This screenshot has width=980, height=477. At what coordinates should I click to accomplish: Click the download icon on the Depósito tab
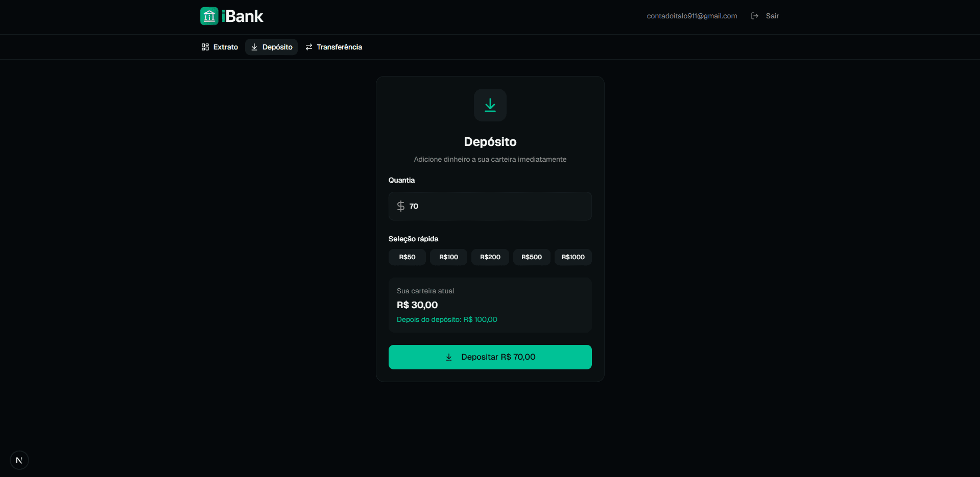pos(255,47)
